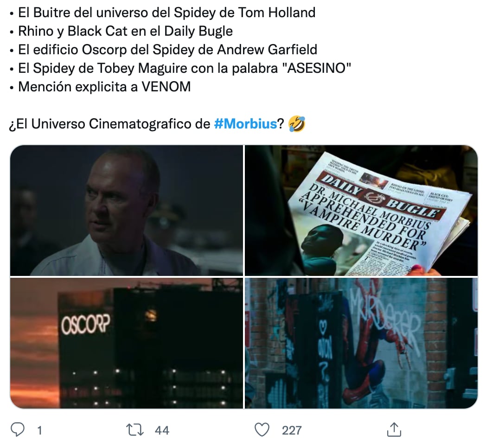Screen dimensions: 486x448
Task: Like the tweet with heart icon
Action: pyautogui.click(x=262, y=430)
